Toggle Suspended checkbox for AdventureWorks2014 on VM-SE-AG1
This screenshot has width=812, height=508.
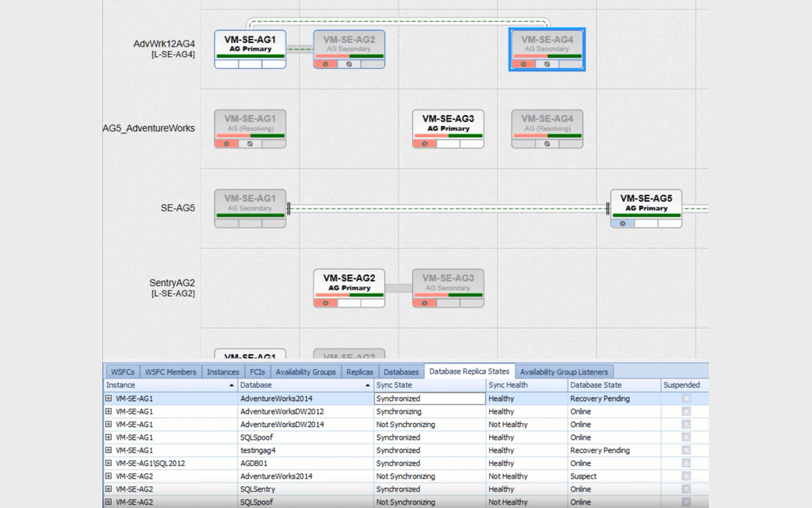(x=687, y=398)
